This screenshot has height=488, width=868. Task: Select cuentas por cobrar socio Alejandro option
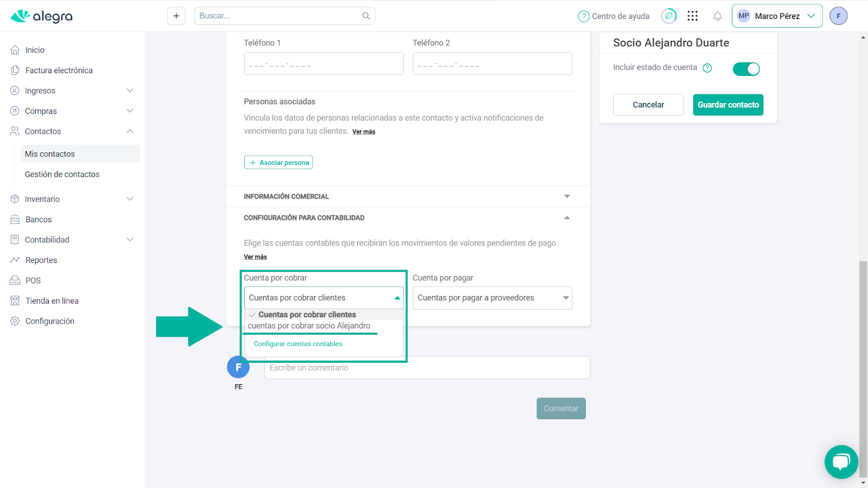point(324,326)
